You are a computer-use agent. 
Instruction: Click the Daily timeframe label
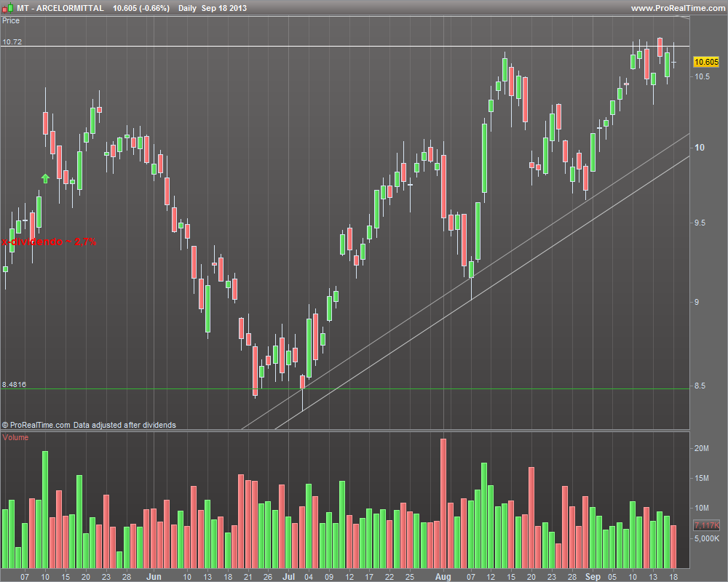187,8
